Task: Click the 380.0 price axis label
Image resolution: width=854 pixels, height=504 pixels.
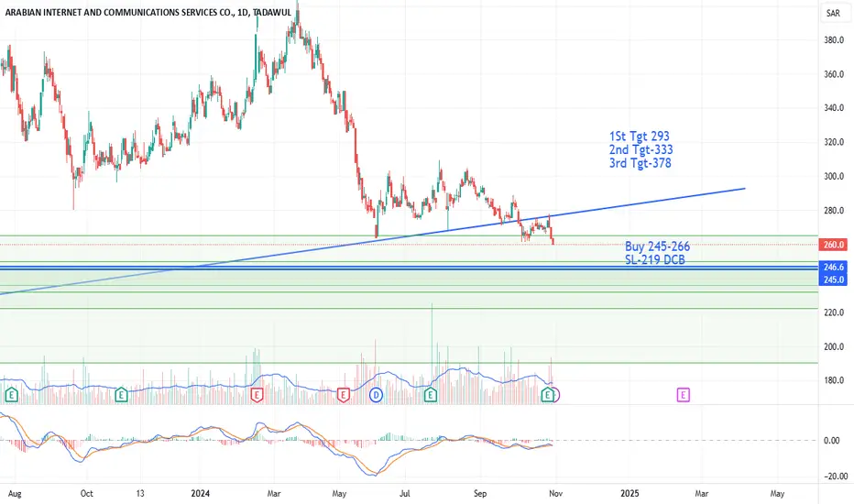Action: [x=833, y=39]
